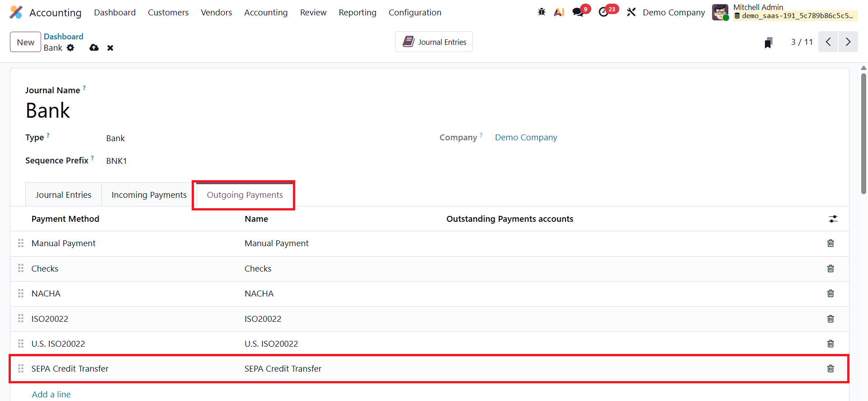Click the Journal Name field Bank

click(48, 110)
